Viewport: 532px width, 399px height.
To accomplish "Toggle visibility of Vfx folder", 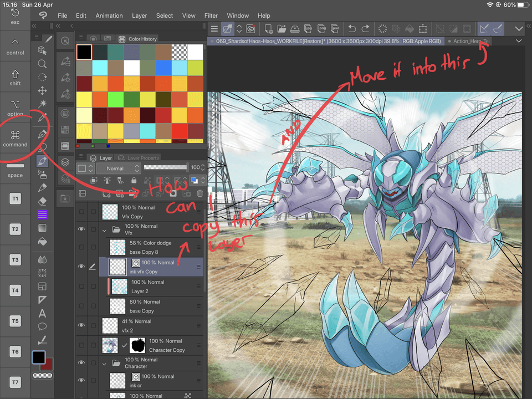I will pos(81,229).
